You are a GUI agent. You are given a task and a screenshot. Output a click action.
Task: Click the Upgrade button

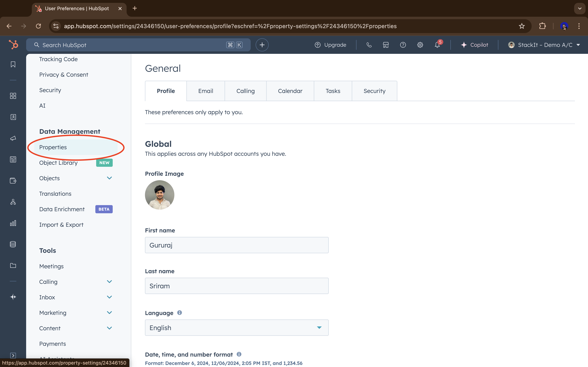point(331,45)
